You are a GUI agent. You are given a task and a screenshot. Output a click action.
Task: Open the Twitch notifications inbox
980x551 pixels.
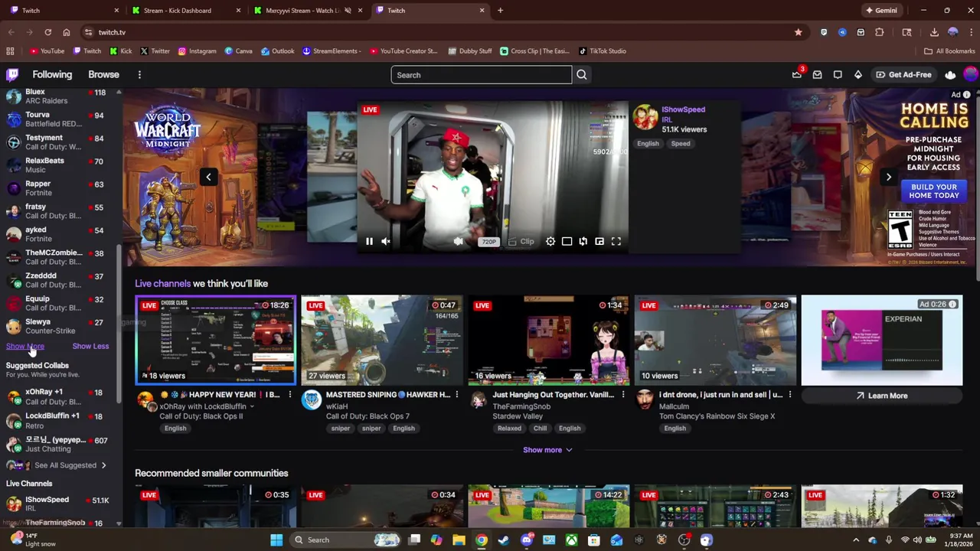pos(817,74)
